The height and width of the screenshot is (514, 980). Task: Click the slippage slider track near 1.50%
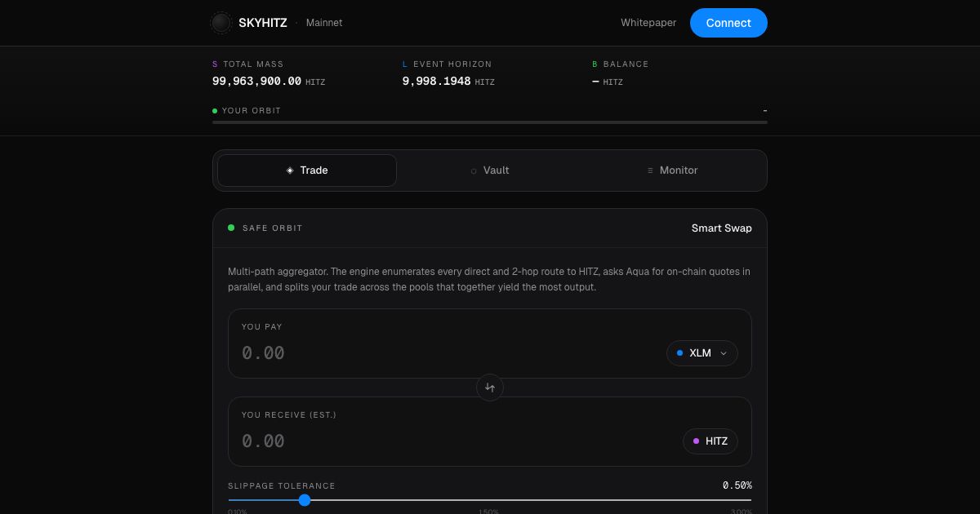[490, 500]
